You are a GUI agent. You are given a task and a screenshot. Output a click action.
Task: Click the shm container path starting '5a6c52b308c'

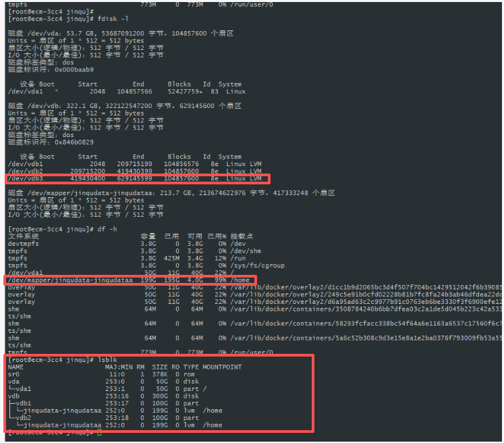tap(366, 338)
